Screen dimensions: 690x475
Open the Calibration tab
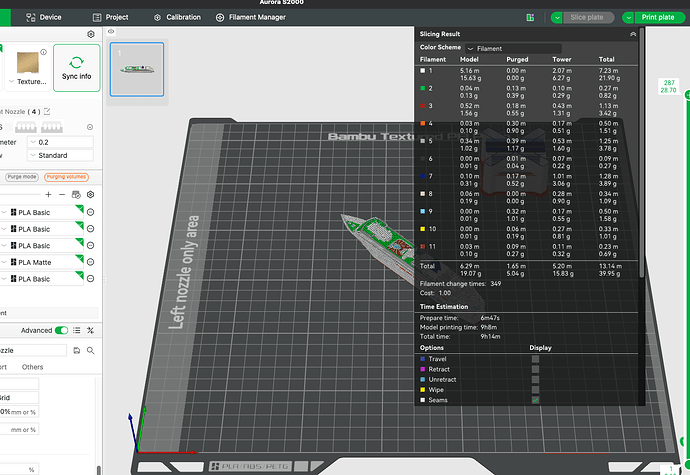click(x=177, y=17)
